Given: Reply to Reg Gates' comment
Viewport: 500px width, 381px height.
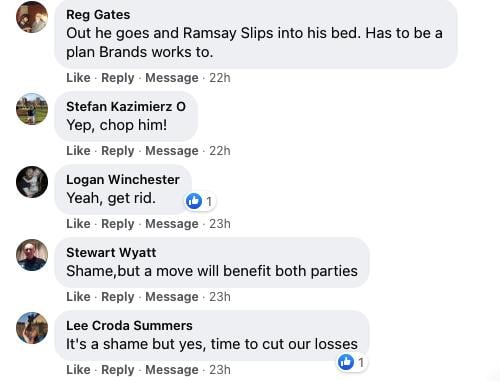Looking at the screenshot, I should [118, 78].
